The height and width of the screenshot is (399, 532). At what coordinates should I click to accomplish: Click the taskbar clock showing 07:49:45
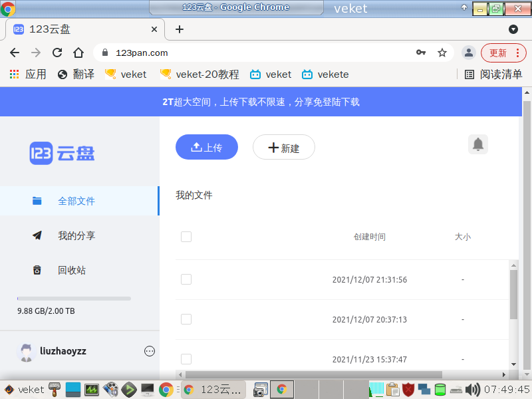(x=507, y=390)
